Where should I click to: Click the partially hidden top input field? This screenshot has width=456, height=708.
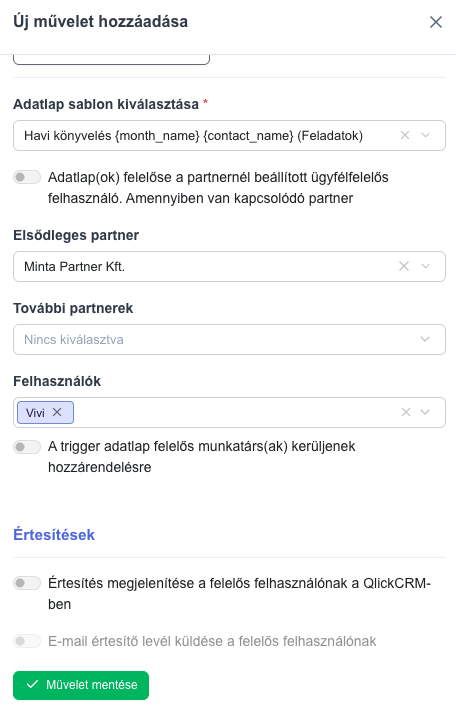tap(112, 60)
